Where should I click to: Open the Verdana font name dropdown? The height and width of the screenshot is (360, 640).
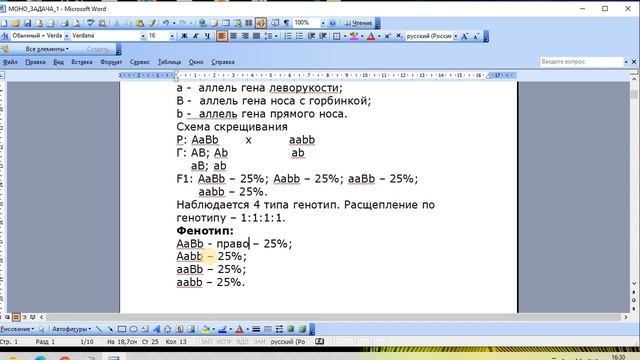(x=143, y=36)
